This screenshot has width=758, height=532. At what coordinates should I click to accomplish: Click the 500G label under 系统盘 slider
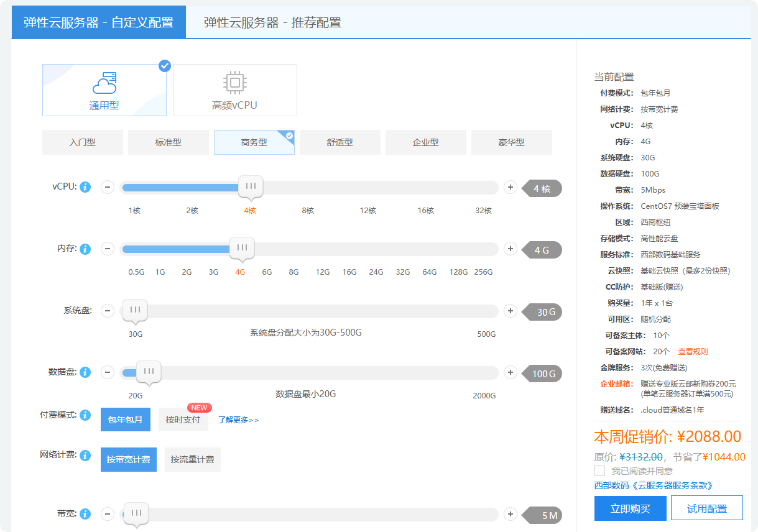(486, 334)
